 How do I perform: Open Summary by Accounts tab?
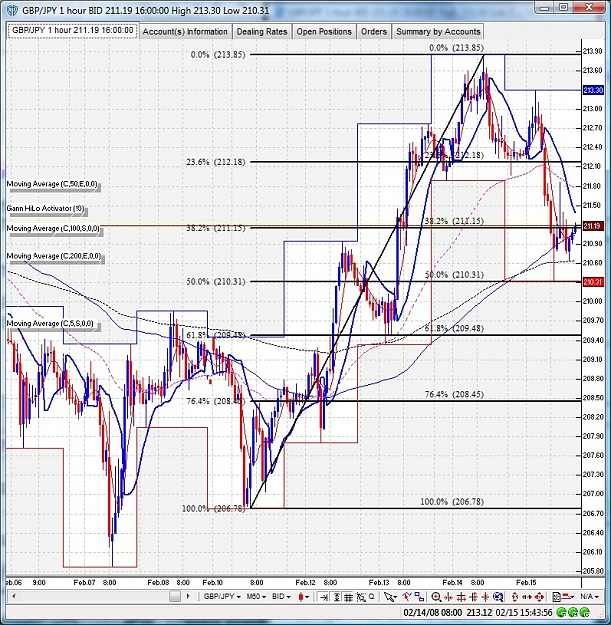438,31
